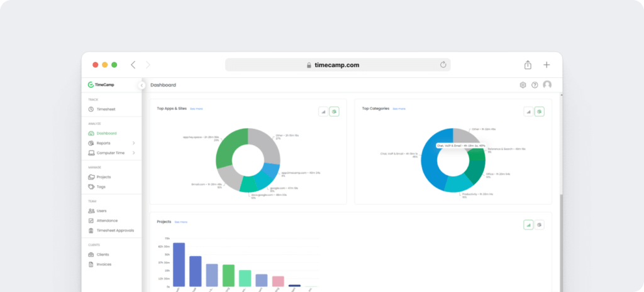Click the pink bar in Projects chart
This screenshot has height=292, width=644.
pyautogui.click(x=278, y=281)
